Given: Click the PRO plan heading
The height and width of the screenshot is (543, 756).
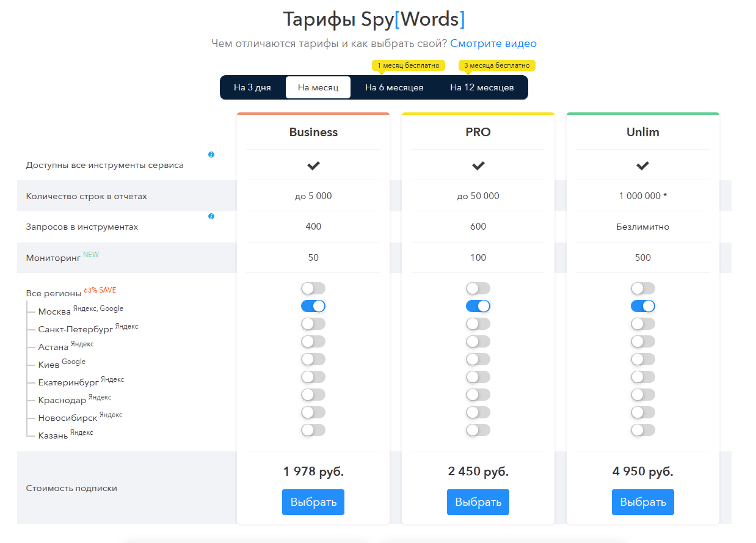Looking at the screenshot, I should pos(478,132).
